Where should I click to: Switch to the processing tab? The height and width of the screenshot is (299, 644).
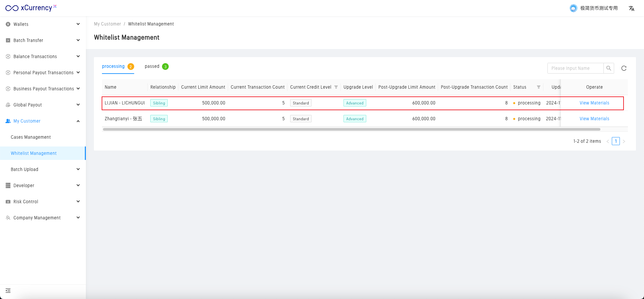point(118,67)
